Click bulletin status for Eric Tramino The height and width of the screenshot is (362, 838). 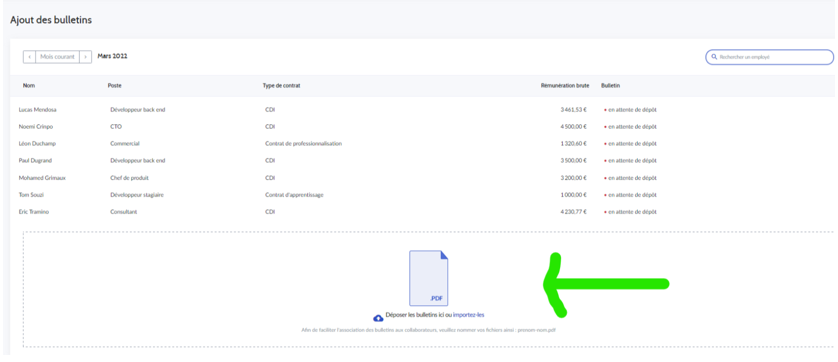click(630, 212)
